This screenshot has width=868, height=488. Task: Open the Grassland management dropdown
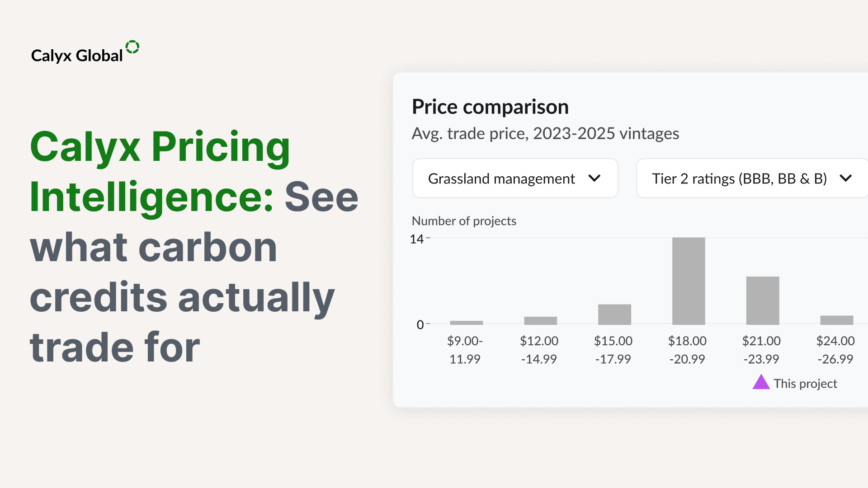(x=515, y=178)
